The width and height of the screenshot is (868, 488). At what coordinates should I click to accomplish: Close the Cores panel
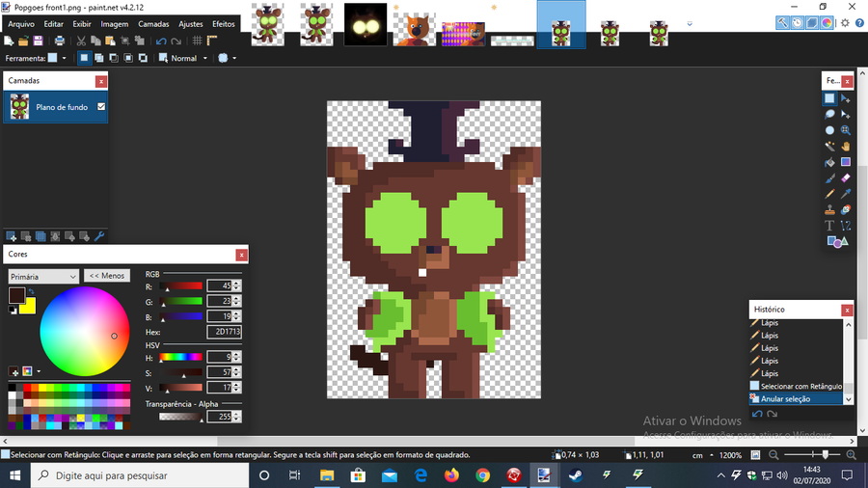pos(241,255)
